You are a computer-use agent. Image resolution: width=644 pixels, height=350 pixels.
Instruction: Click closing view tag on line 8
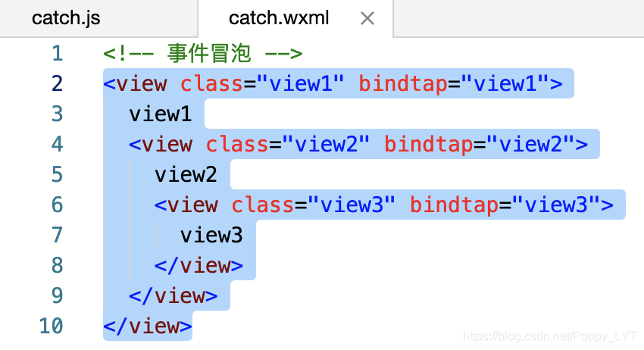tap(199, 266)
